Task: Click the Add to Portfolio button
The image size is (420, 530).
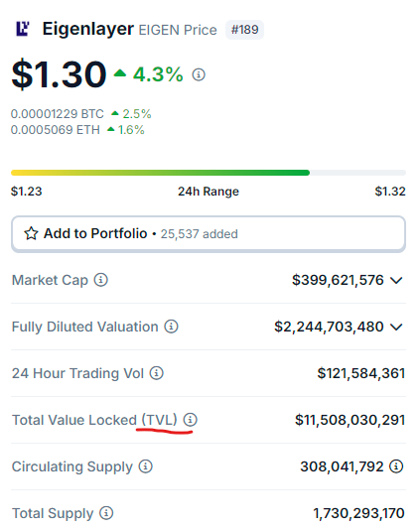Action: click(x=209, y=234)
